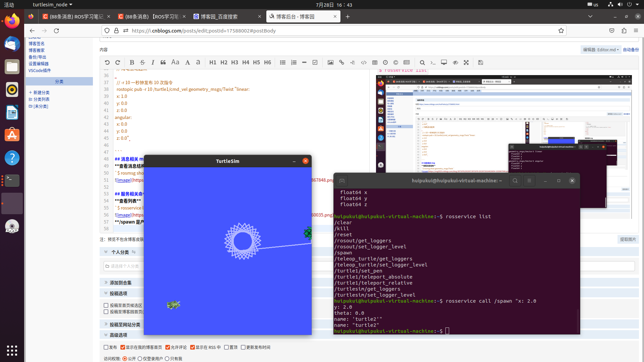
Task: Click the Bold formatting icon in editor toolbar
Action: point(132,62)
